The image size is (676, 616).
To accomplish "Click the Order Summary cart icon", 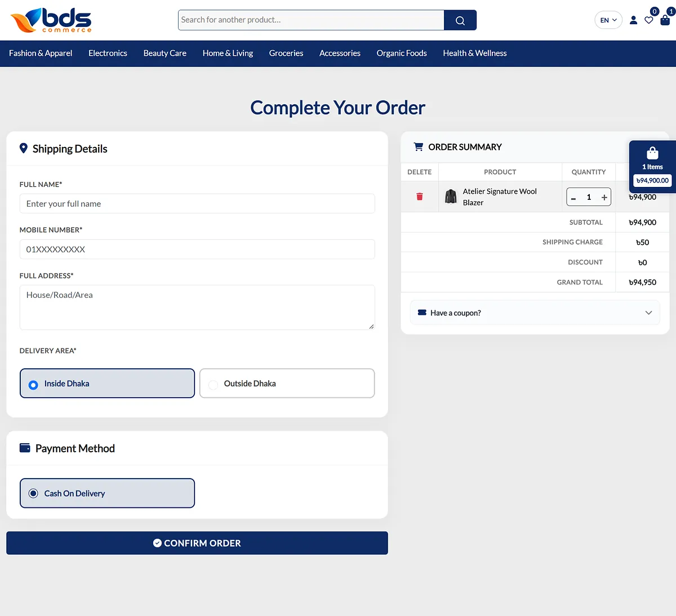I will coord(419,146).
